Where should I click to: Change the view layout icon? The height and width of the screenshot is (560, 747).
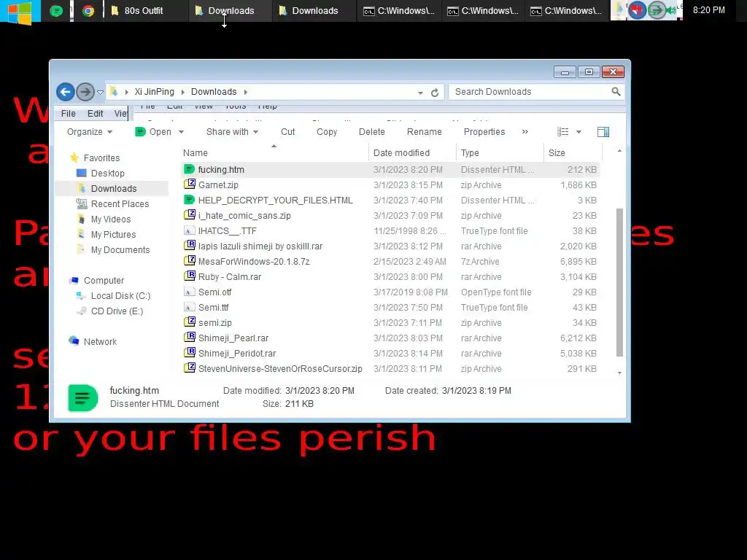[562, 132]
